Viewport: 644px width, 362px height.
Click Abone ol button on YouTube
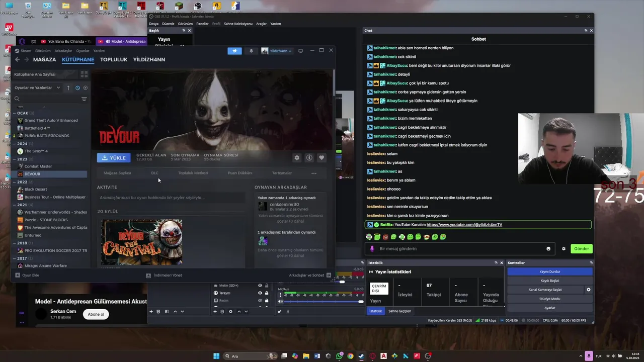(96, 314)
